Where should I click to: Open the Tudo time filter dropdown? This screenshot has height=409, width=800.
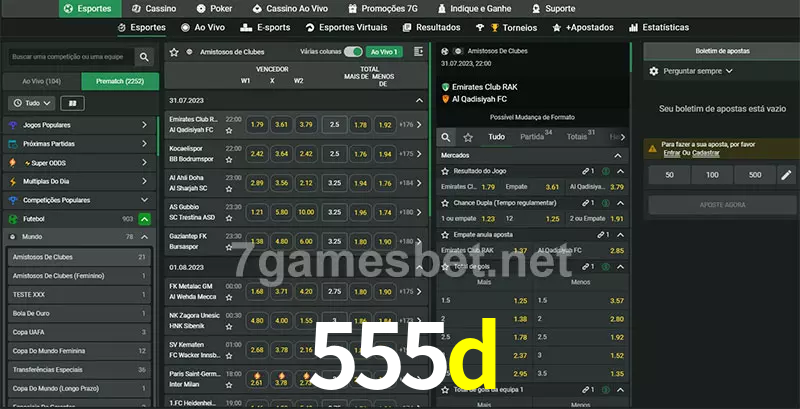pos(31,103)
